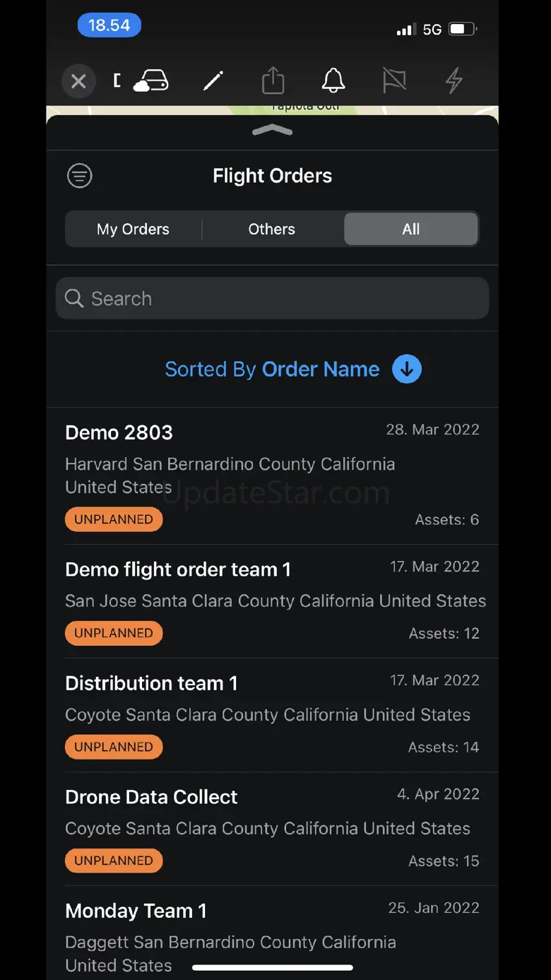Screen dimensions: 551x980
Task: Tap the lightning bolt icon
Action: (x=454, y=81)
